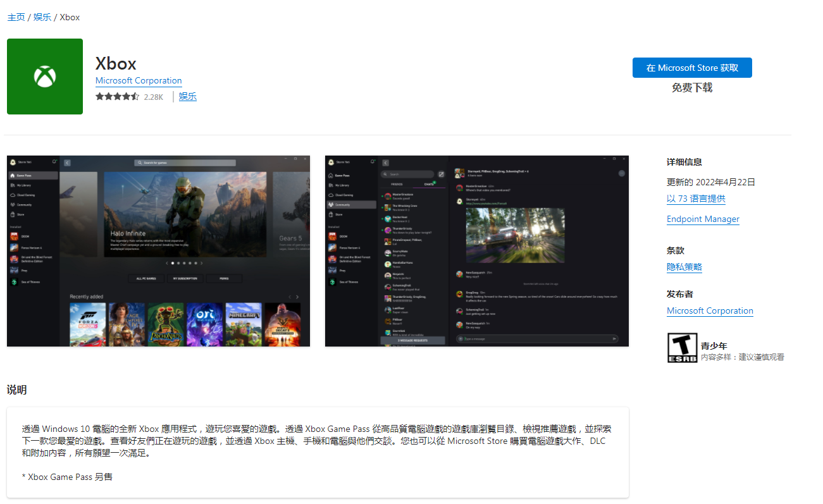Open the Endpoint Manager link
823x504 pixels.
[703, 219]
